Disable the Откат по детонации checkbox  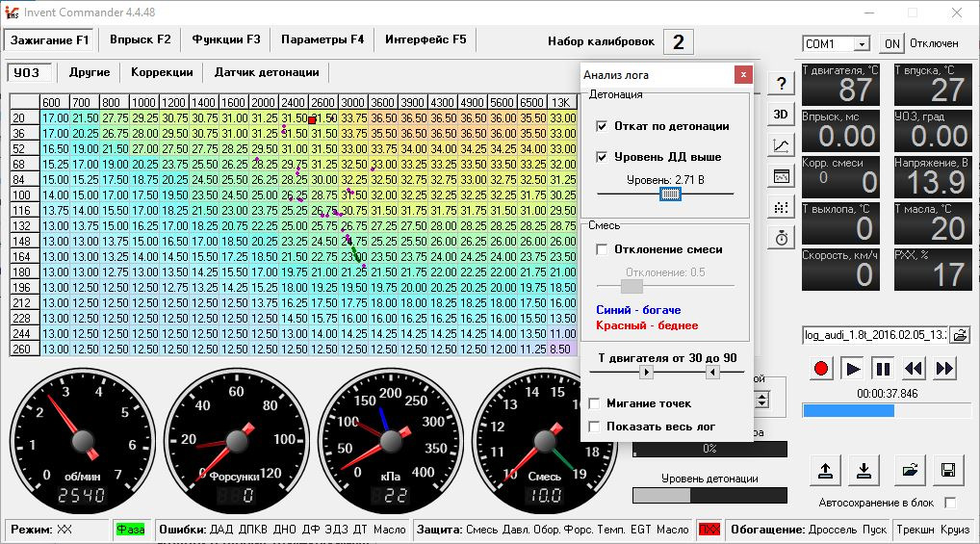(x=603, y=126)
